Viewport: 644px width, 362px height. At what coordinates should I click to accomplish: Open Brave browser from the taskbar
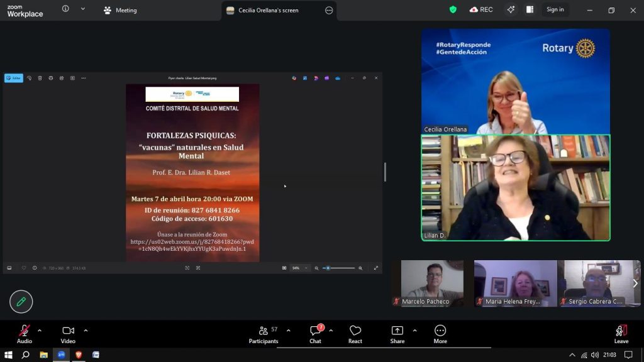coord(79,354)
